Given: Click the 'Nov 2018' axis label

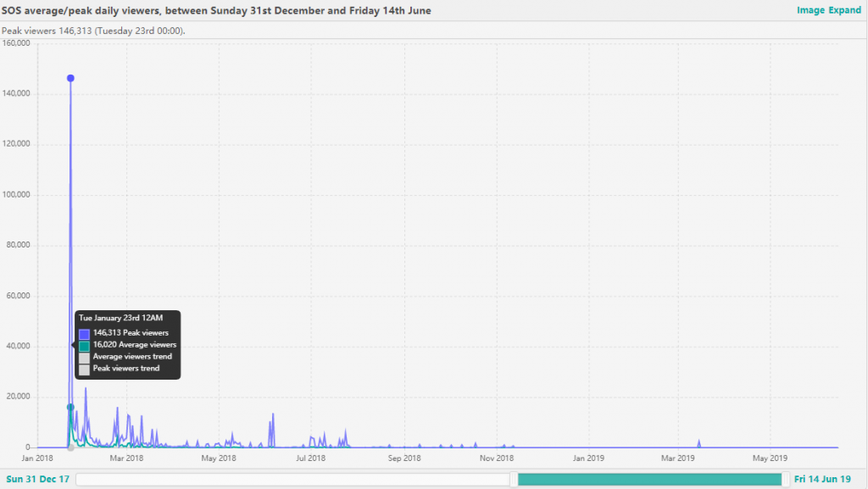Looking at the screenshot, I should [497, 458].
